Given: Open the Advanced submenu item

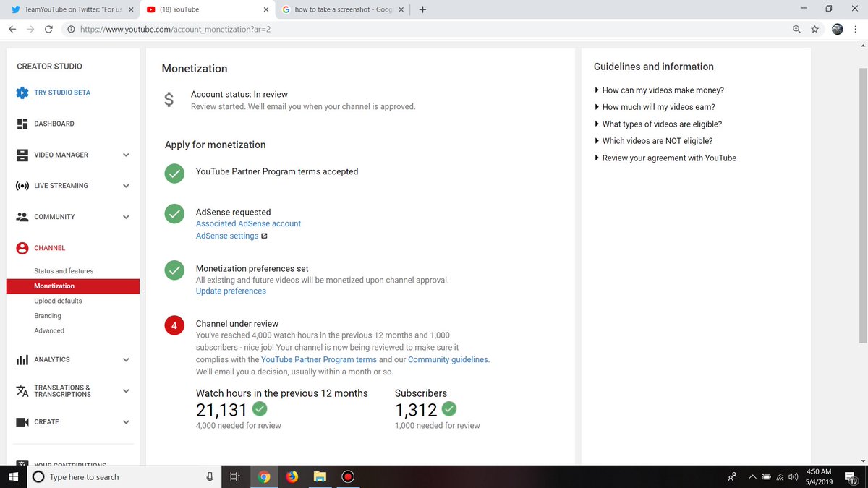Looking at the screenshot, I should tap(49, 331).
